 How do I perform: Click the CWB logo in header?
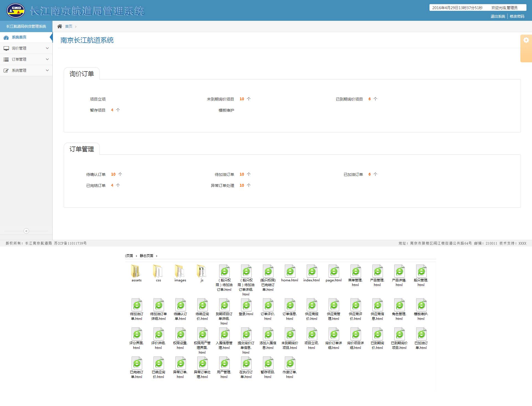pos(16,11)
